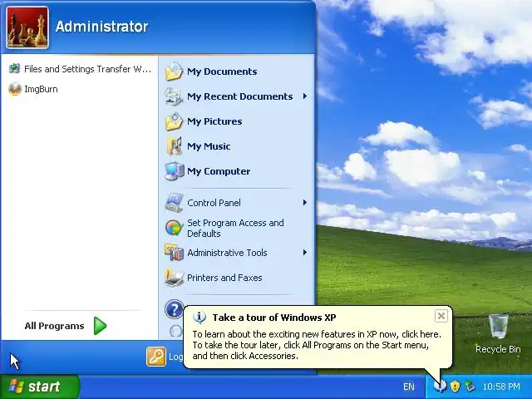Image resolution: width=532 pixels, height=399 pixels.
Task: Select the My Computer menu entry
Action: 236,171
